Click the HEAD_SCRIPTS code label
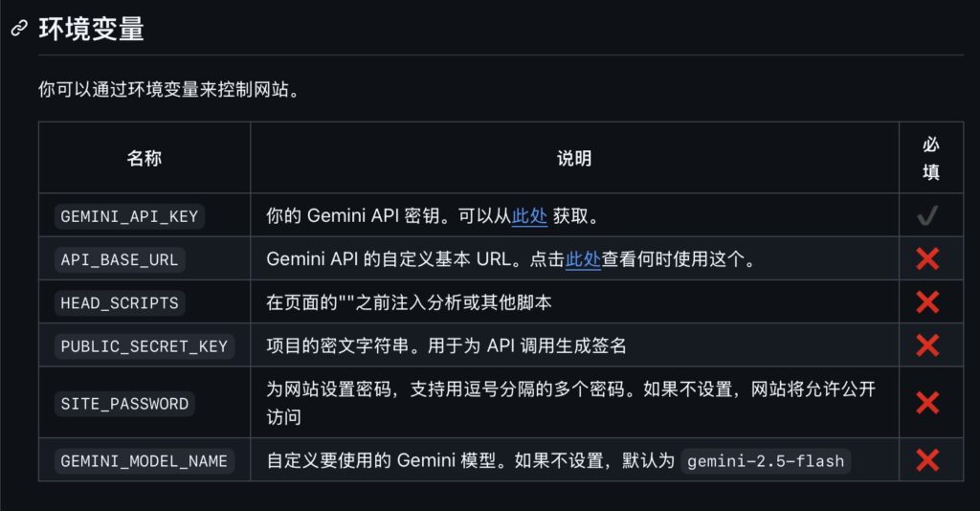Screen dimensions: 980x511 coord(120,302)
